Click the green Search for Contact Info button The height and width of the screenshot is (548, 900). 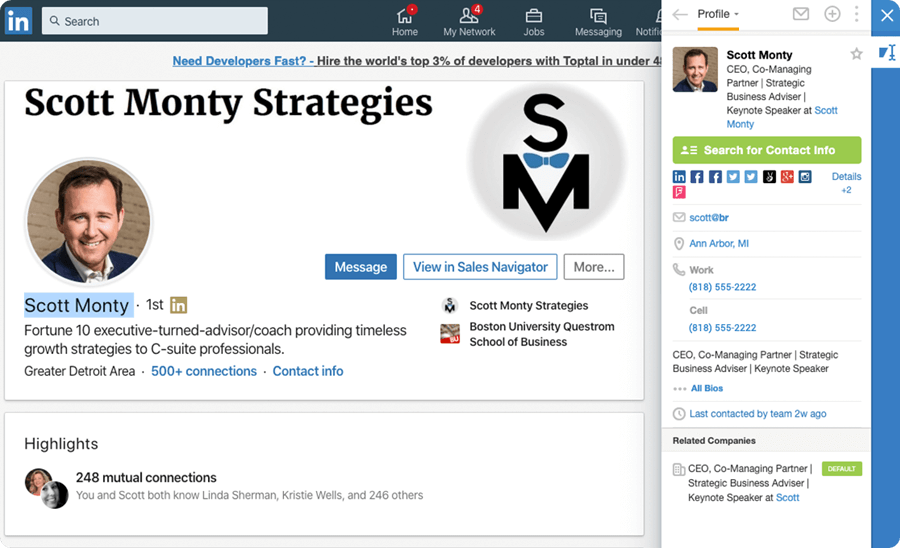767,150
